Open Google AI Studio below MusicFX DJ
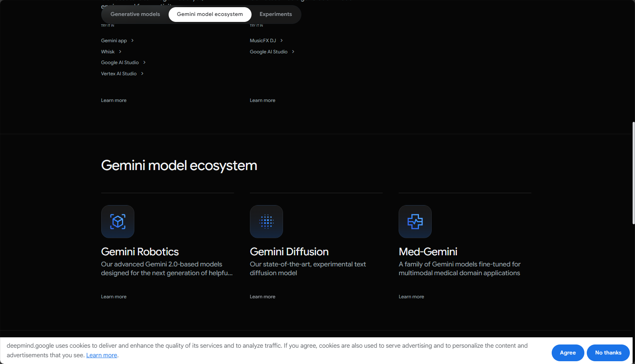Screen dimensions: 635x364 pos(269,52)
